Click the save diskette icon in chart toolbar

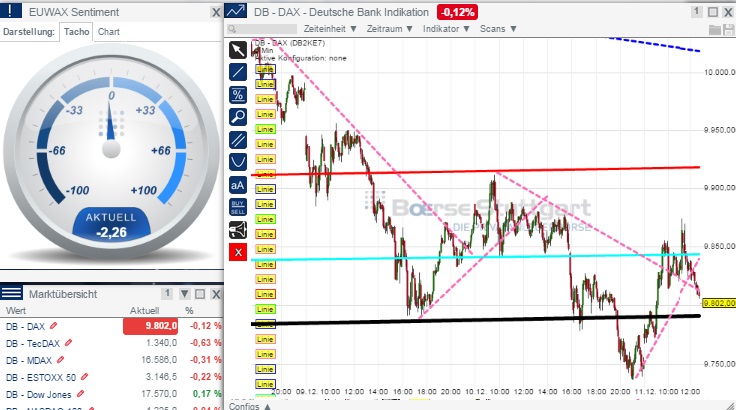point(728,30)
